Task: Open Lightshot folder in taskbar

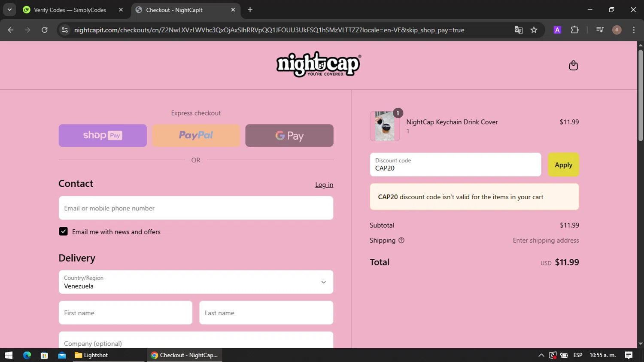Action: click(x=108, y=355)
